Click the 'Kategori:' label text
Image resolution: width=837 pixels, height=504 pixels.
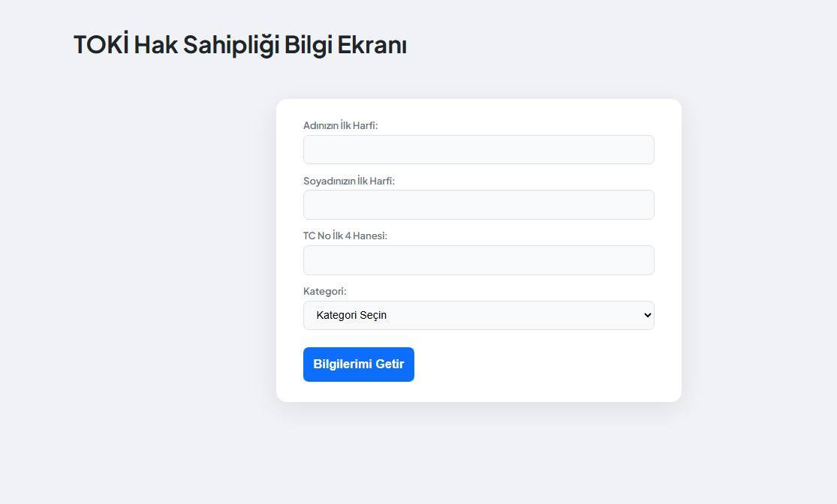[324, 291]
